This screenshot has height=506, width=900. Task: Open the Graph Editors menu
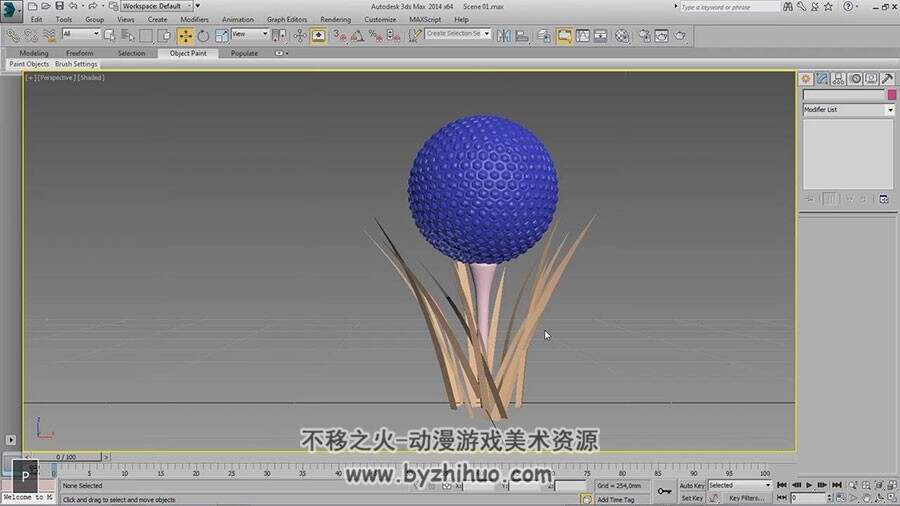click(x=286, y=20)
